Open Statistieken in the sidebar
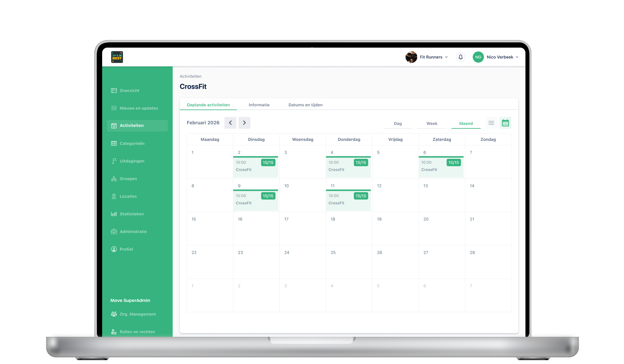This screenshot has height=364, width=624. tap(132, 214)
